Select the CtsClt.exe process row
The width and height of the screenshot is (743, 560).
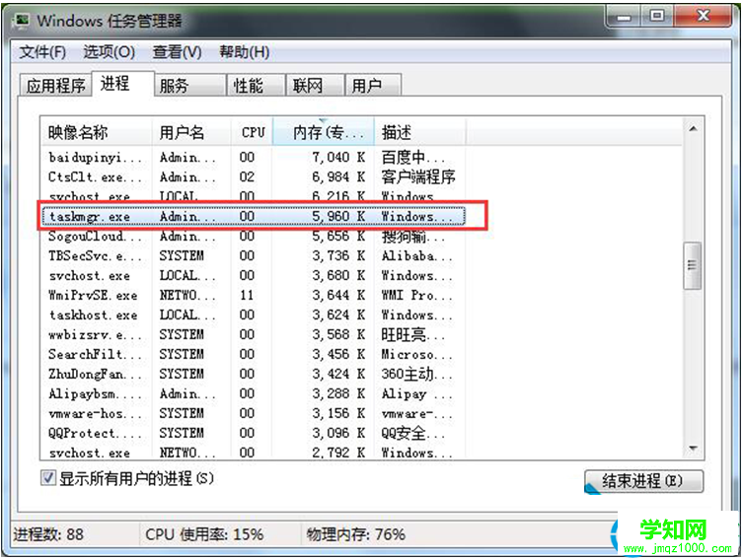click(x=254, y=177)
